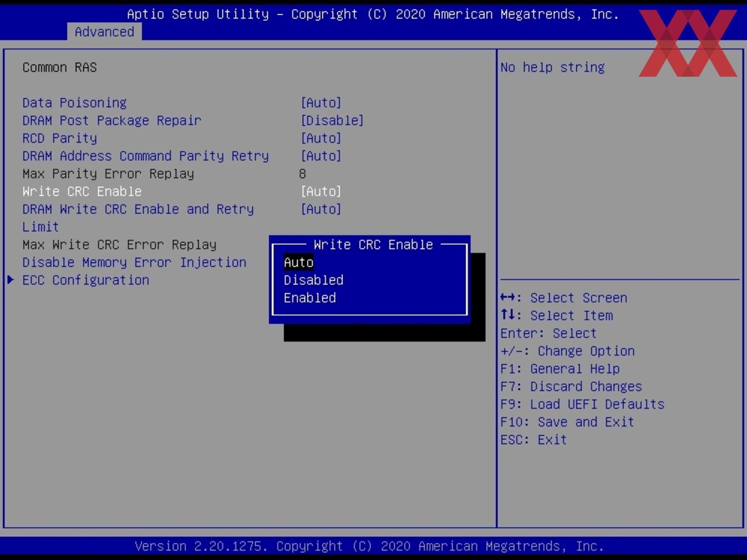Open [Auto] value of DRAM Write CRC Retry Limit
The height and width of the screenshot is (560, 747).
[321, 209]
